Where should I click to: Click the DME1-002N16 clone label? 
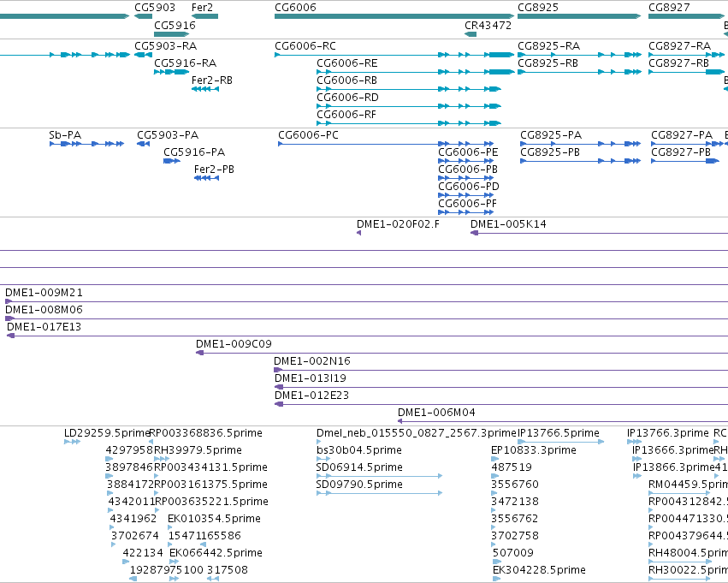[312, 361]
